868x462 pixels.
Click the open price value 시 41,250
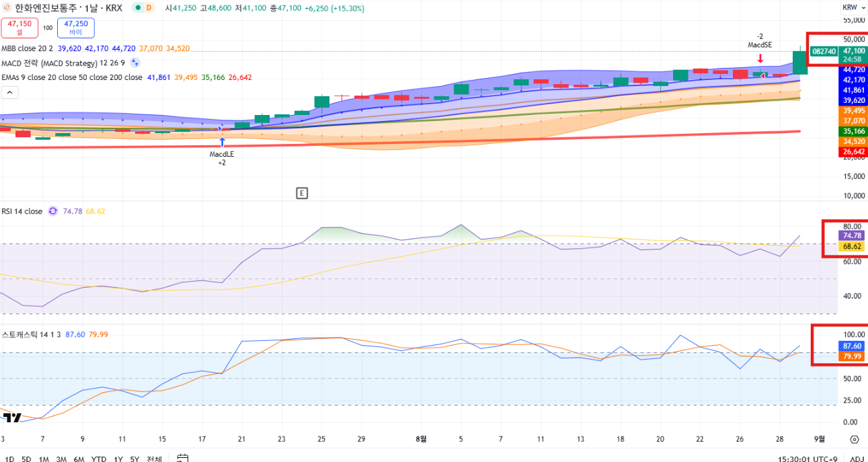[180, 8]
